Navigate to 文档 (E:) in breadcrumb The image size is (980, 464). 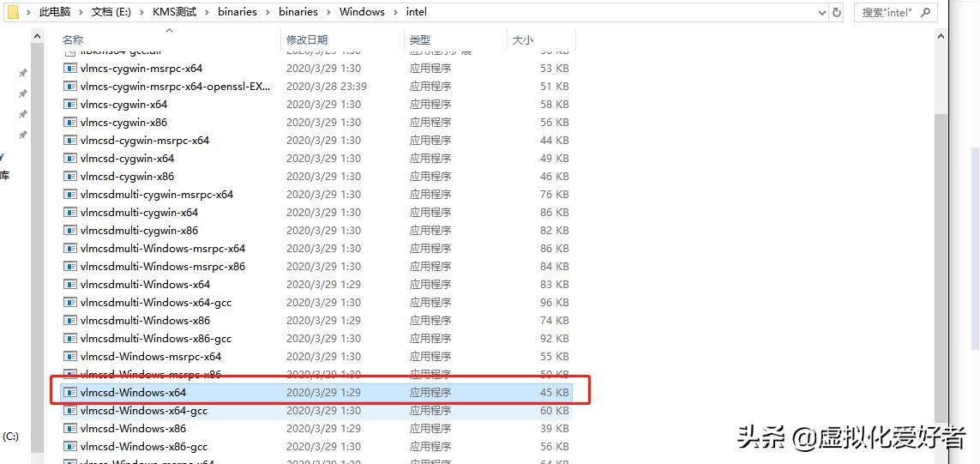(x=111, y=12)
